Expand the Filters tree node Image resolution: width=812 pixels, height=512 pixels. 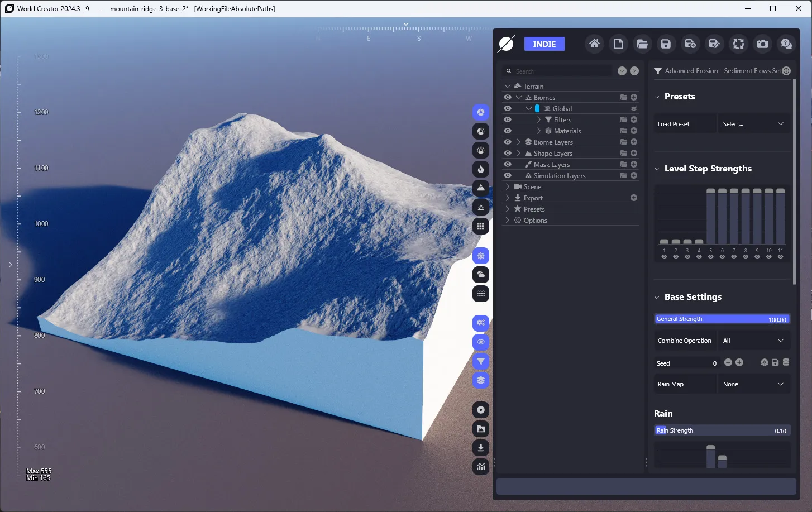tap(539, 119)
